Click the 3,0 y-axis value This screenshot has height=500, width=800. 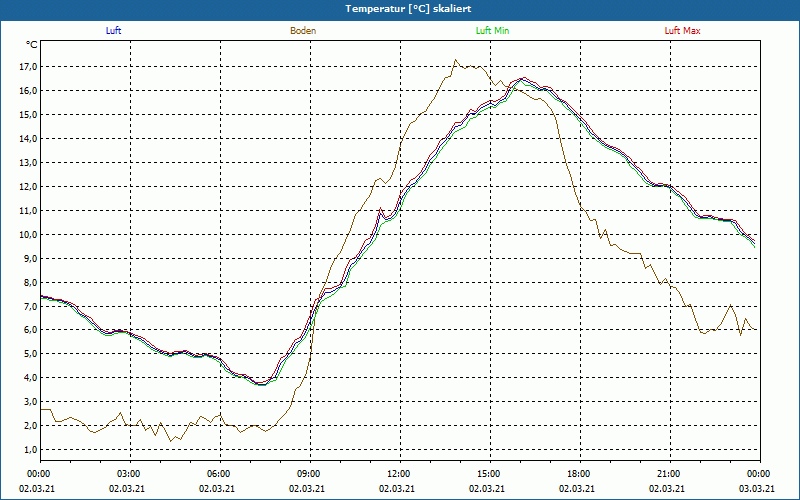(x=31, y=402)
